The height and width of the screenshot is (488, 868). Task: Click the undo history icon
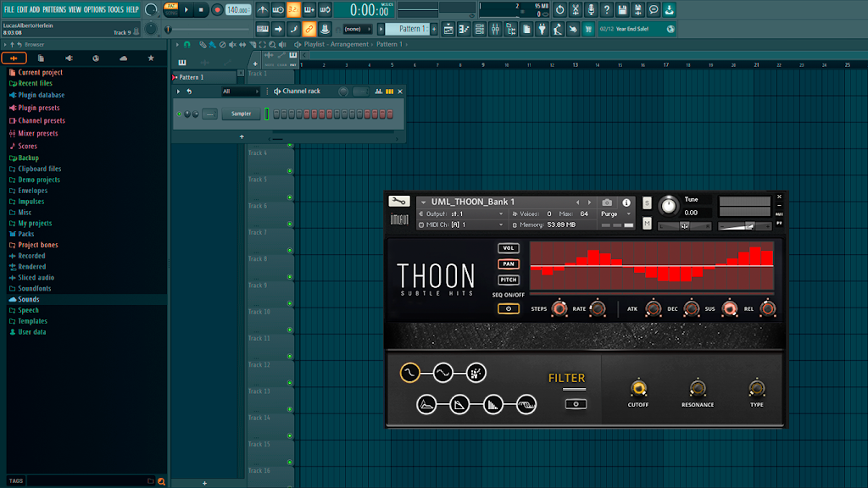(560, 10)
